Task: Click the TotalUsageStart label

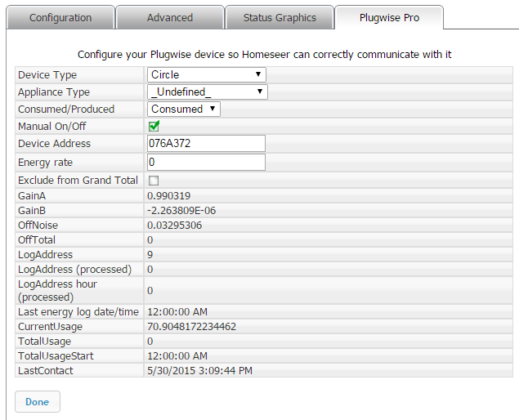Action: (x=56, y=356)
